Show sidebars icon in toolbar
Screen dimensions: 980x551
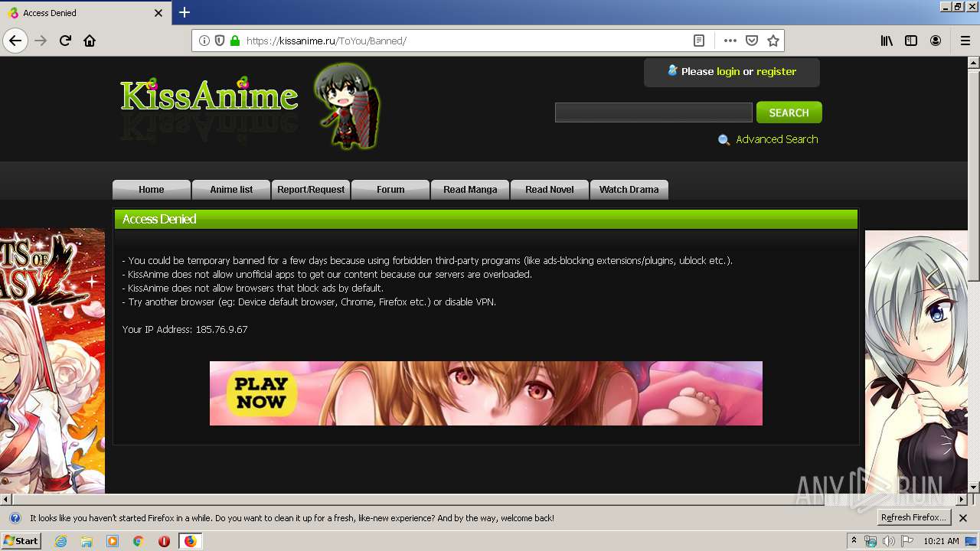[x=911, y=41]
